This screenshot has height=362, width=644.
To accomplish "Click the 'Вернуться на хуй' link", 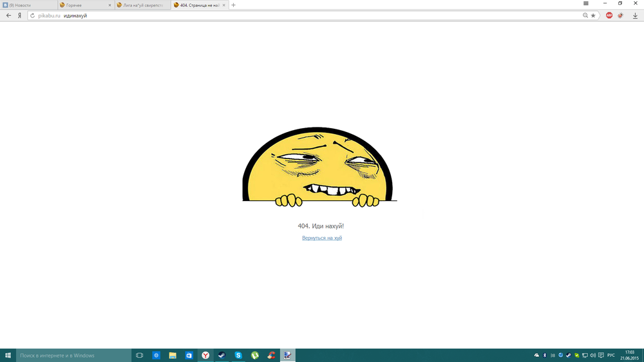I will click(x=322, y=238).
